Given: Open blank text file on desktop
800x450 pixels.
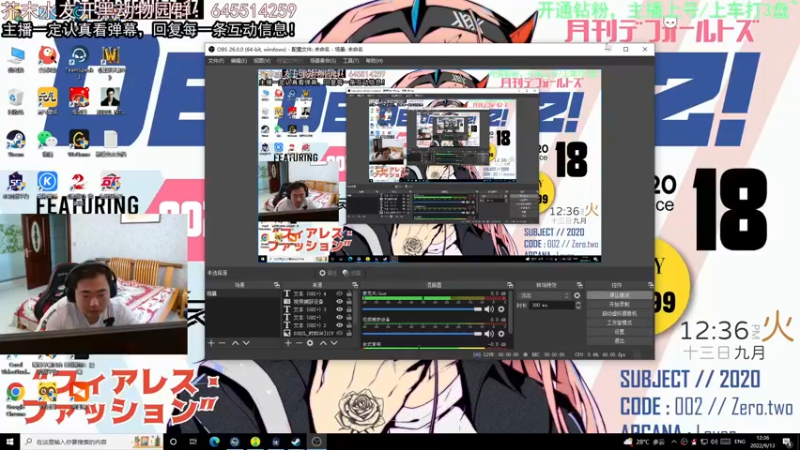Looking at the screenshot, I should (x=111, y=143).
